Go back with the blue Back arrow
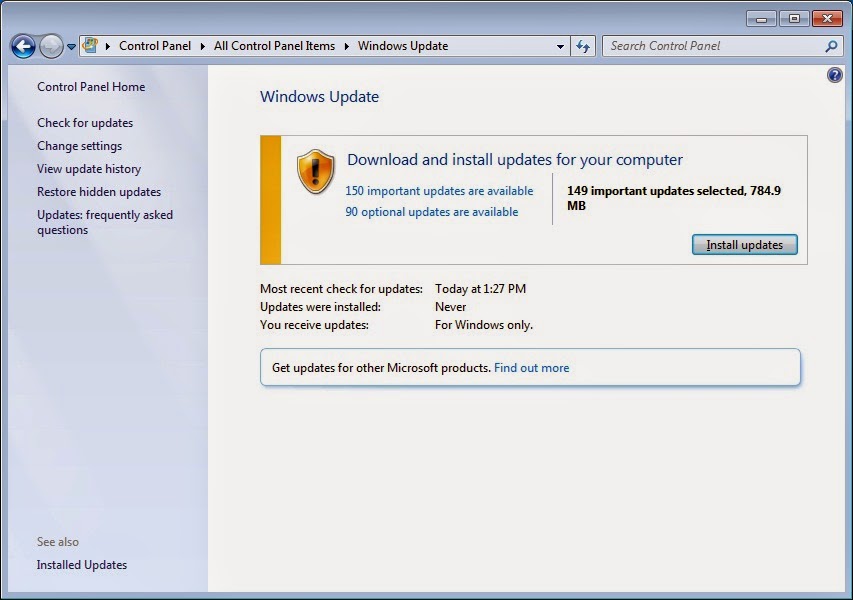Image resolution: width=853 pixels, height=600 pixels. tap(23, 46)
